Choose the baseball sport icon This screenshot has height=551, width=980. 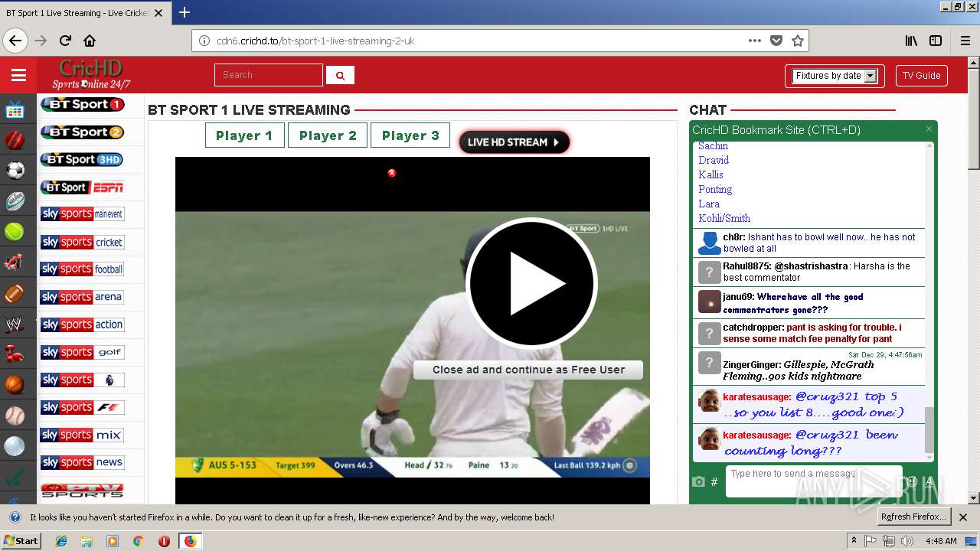coord(15,416)
